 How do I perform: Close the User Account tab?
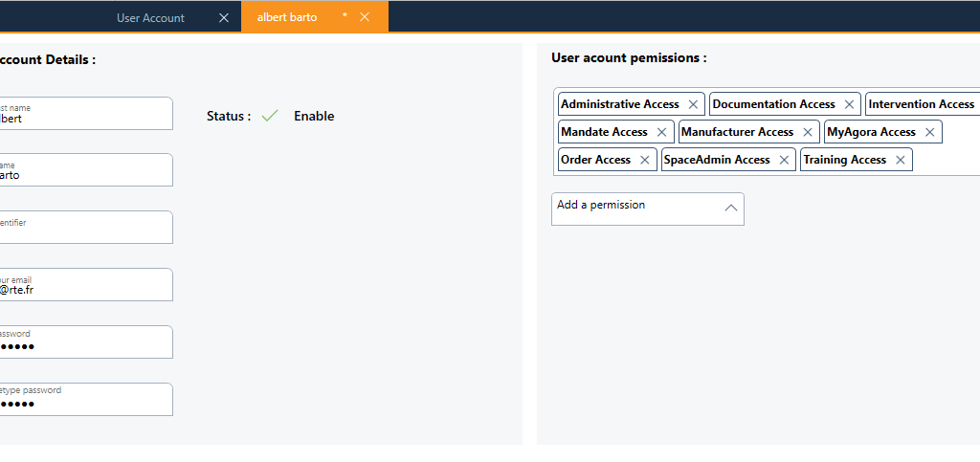224,17
